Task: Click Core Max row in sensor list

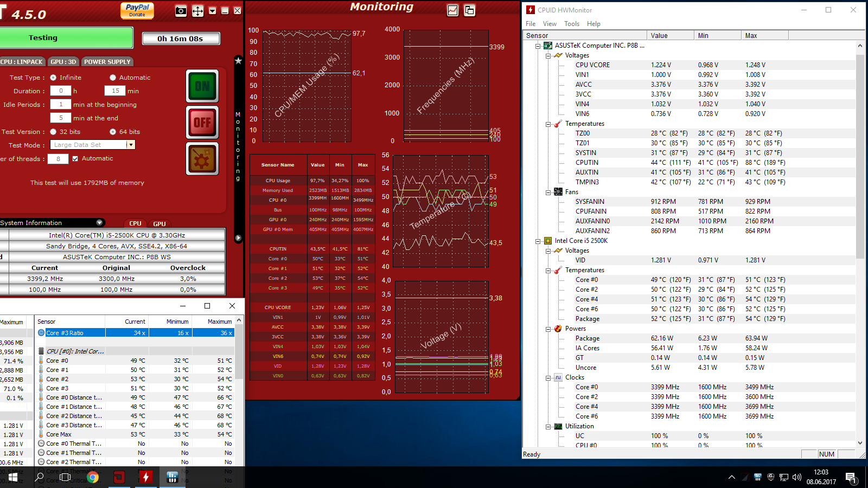Action: coord(135,434)
